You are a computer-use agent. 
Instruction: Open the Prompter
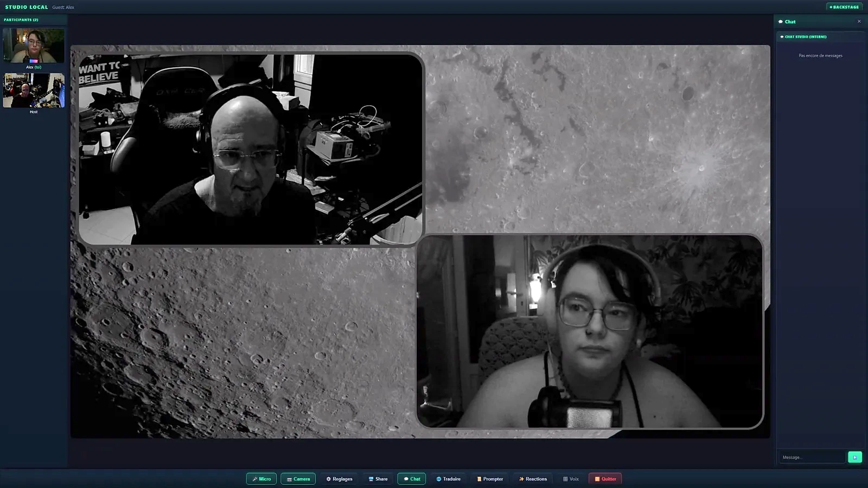coord(490,479)
